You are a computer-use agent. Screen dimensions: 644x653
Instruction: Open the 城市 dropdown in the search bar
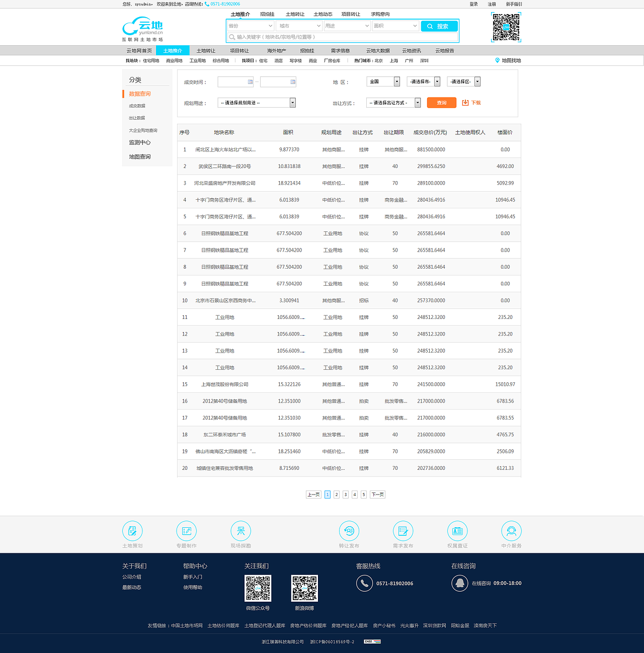coord(300,26)
